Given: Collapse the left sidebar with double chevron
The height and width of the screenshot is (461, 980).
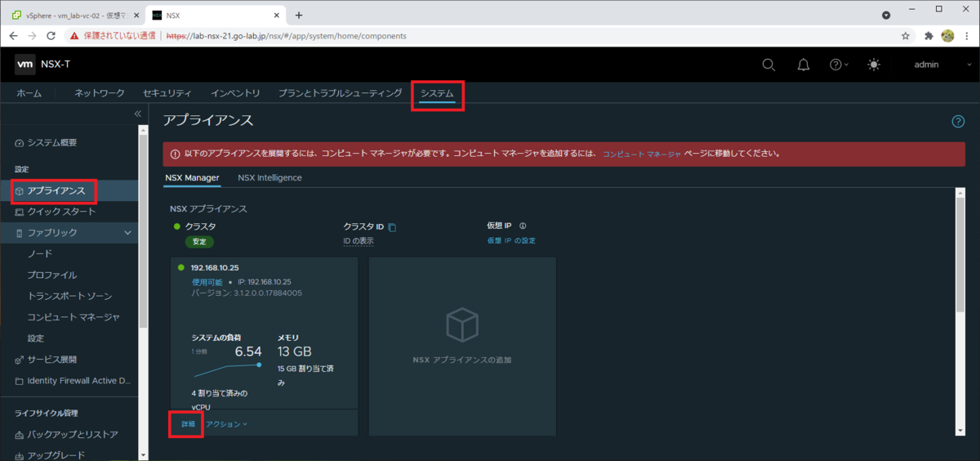Looking at the screenshot, I should pos(138,114).
